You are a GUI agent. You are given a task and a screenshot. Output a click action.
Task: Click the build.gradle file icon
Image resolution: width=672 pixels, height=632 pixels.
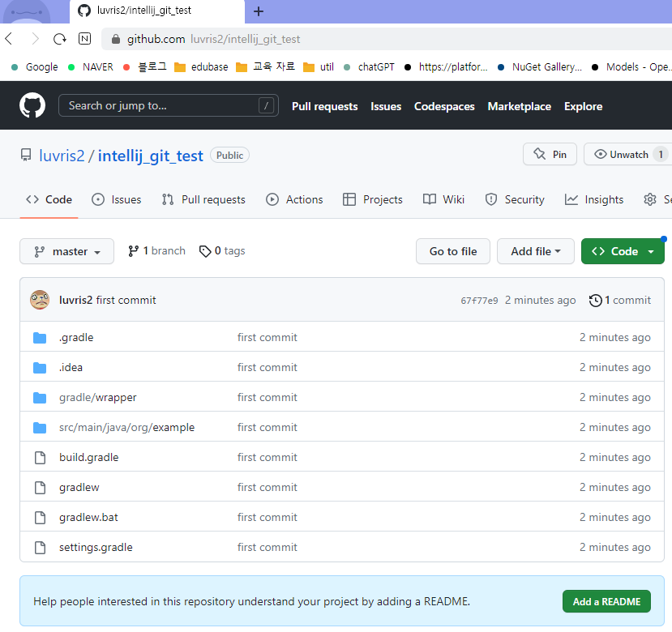[x=40, y=458]
